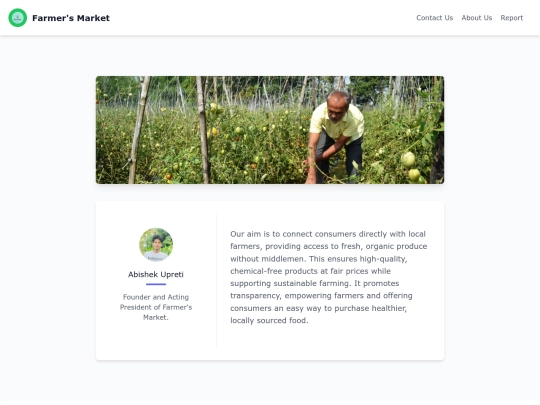Image resolution: width=540 pixels, height=405 pixels.
Task: Click the tilted bamboo pole in banner
Action: pyautogui.click(x=139, y=130)
